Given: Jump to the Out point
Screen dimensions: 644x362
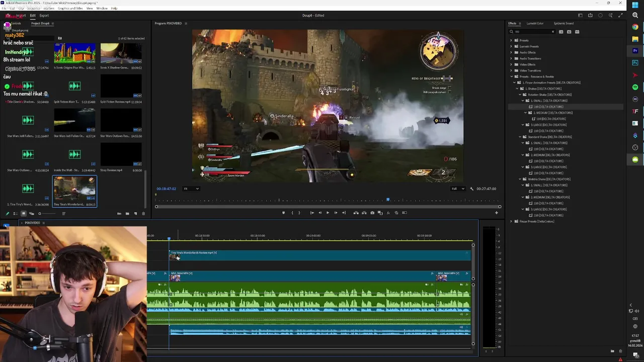Looking at the screenshot, I should coord(344,213).
